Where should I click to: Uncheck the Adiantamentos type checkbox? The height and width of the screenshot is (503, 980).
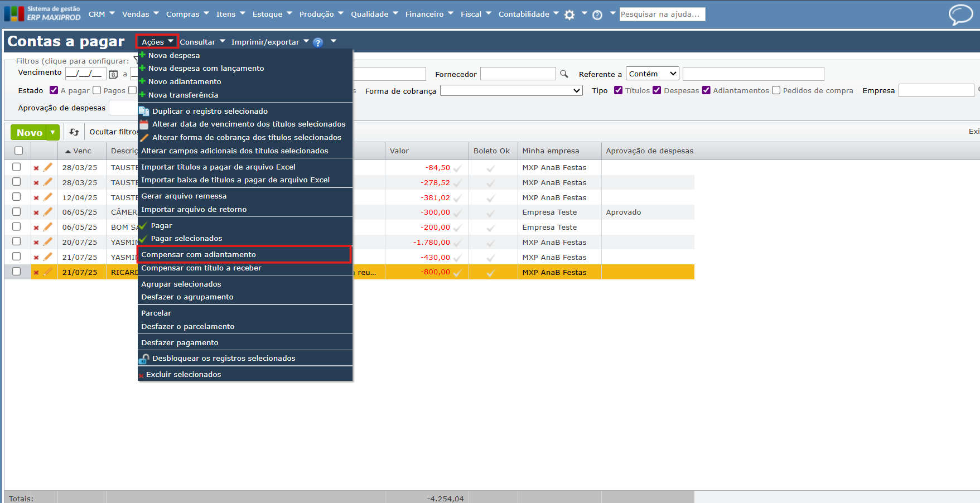706,90
